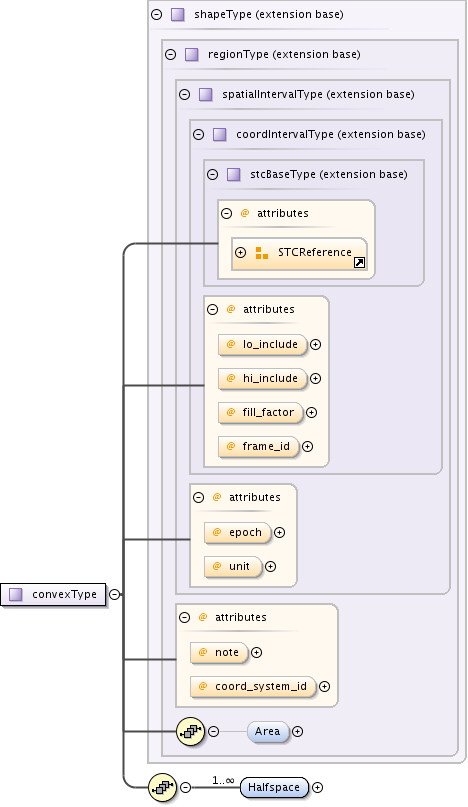468x807 pixels.
Task: Select the fill_factor label
Action: 268,412
